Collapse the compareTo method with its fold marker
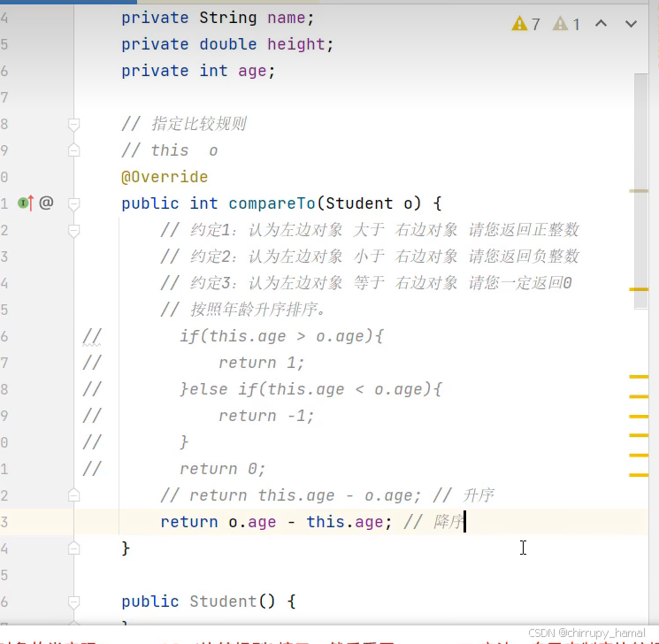This screenshot has height=644, width=659. pos(74,204)
